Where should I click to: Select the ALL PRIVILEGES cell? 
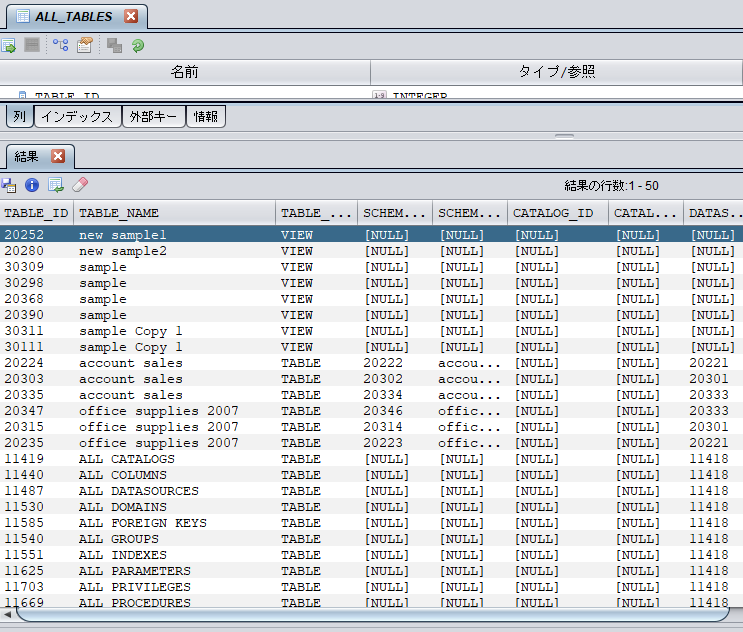point(174,587)
